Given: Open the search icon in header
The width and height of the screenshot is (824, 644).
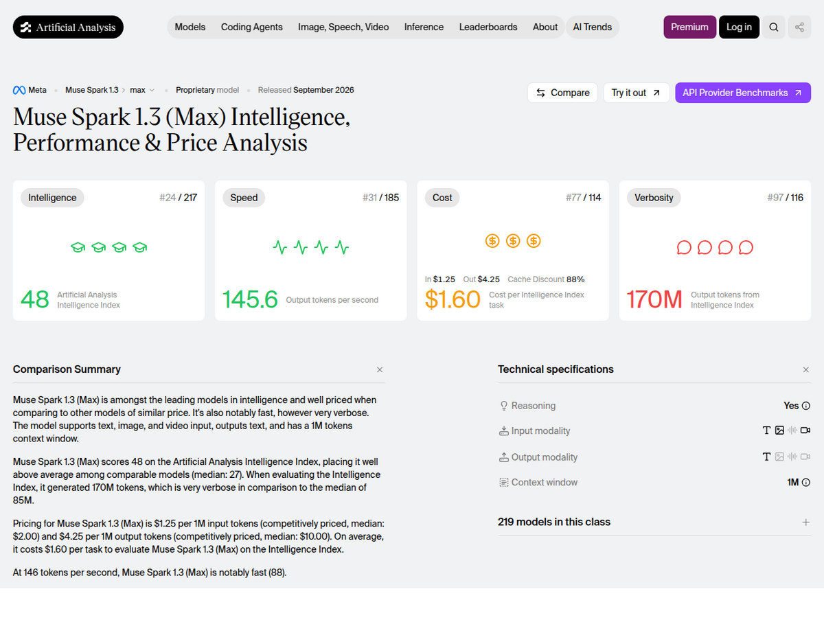Looking at the screenshot, I should tap(774, 27).
